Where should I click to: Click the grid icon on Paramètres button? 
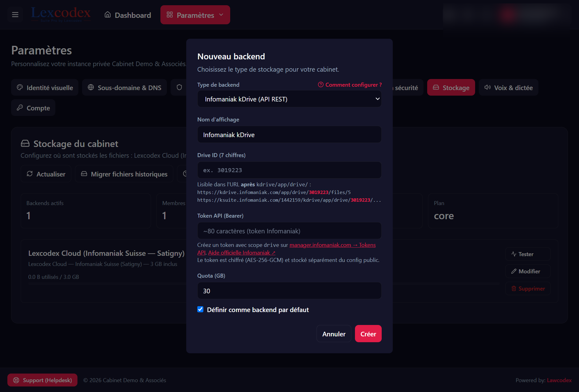pos(170,15)
